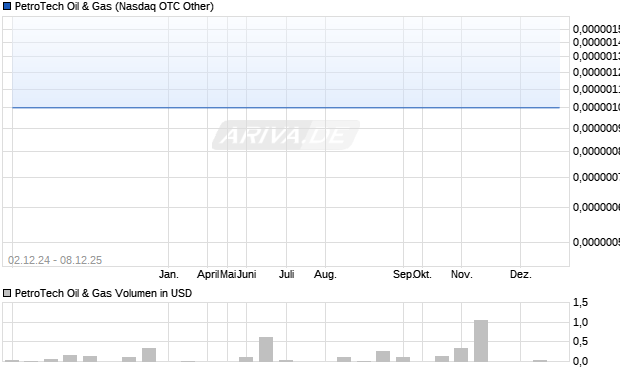Click the Okt. axis label
The width and height of the screenshot is (620, 371).
click(423, 274)
